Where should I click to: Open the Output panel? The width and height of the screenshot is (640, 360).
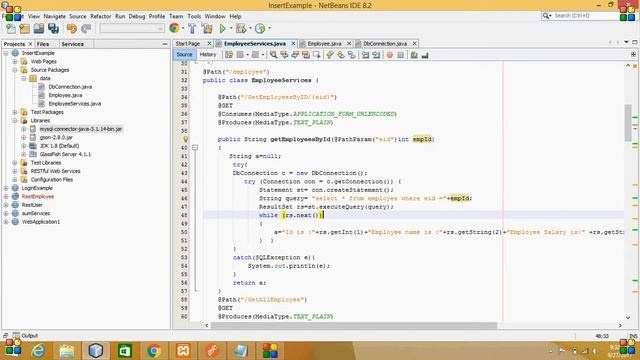[x=25, y=336]
